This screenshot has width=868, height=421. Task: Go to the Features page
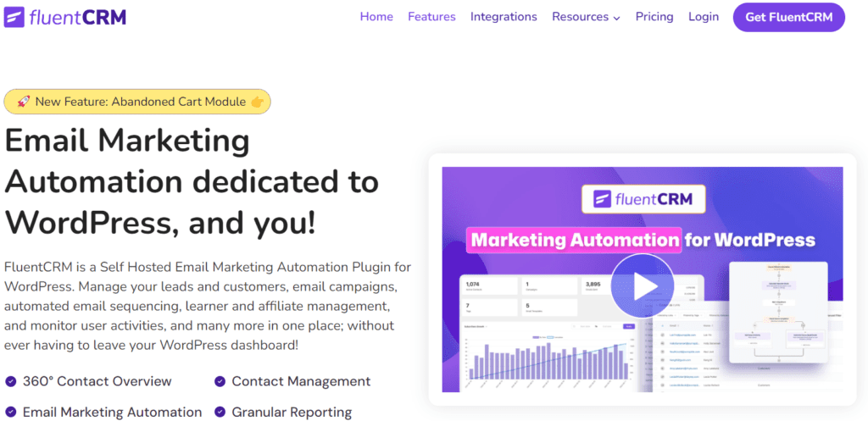click(431, 17)
